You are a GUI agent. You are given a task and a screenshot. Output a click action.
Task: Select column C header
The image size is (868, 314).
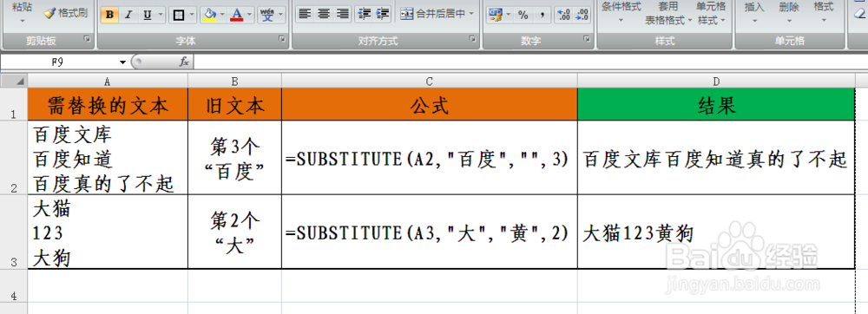coord(430,82)
